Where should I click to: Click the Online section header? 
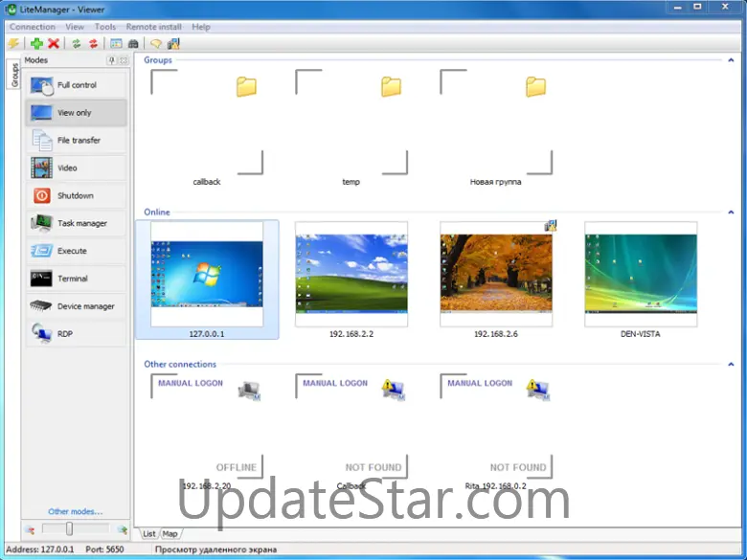pyautogui.click(x=157, y=212)
